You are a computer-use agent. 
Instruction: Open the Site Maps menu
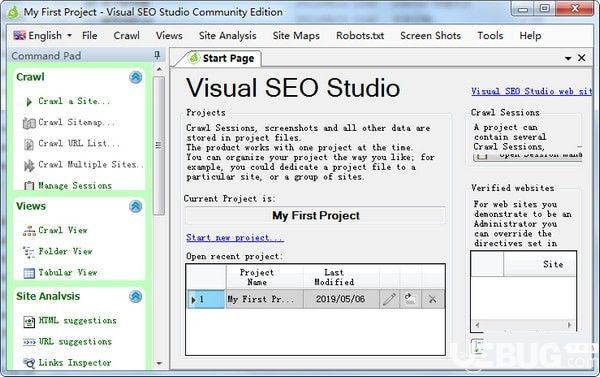(x=296, y=36)
